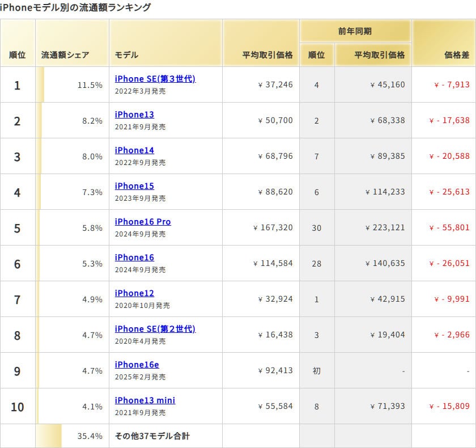Click the その他37モデル合計 row label
This screenshot has height=448, width=476.
(152, 436)
